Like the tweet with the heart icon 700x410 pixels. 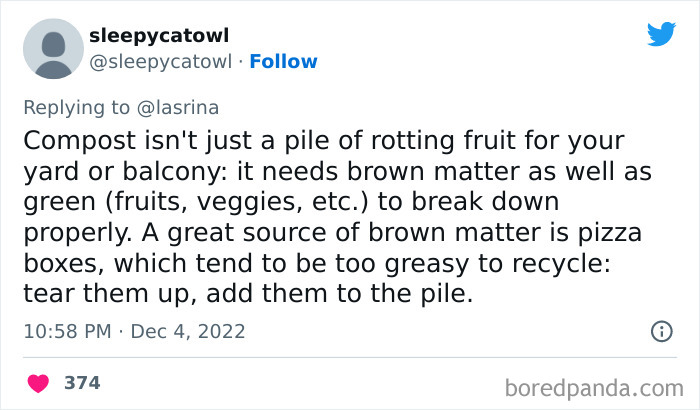pos(39,382)
